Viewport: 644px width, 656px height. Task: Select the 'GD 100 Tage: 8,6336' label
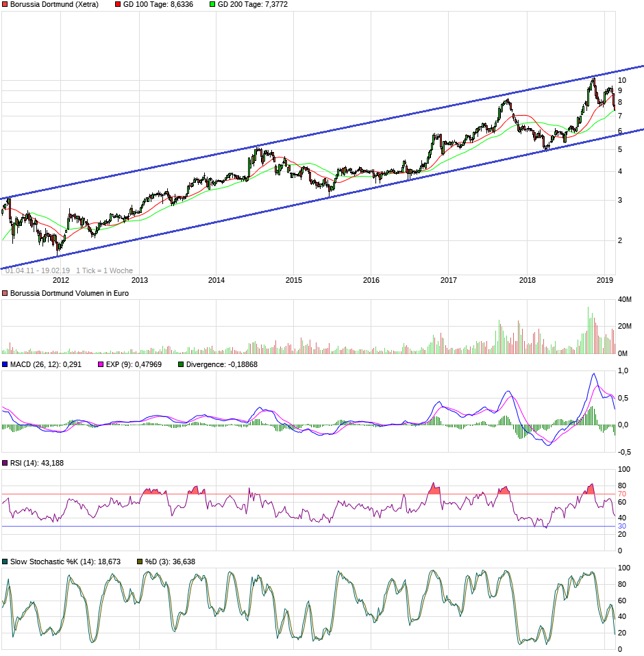(x=158, y=5)
